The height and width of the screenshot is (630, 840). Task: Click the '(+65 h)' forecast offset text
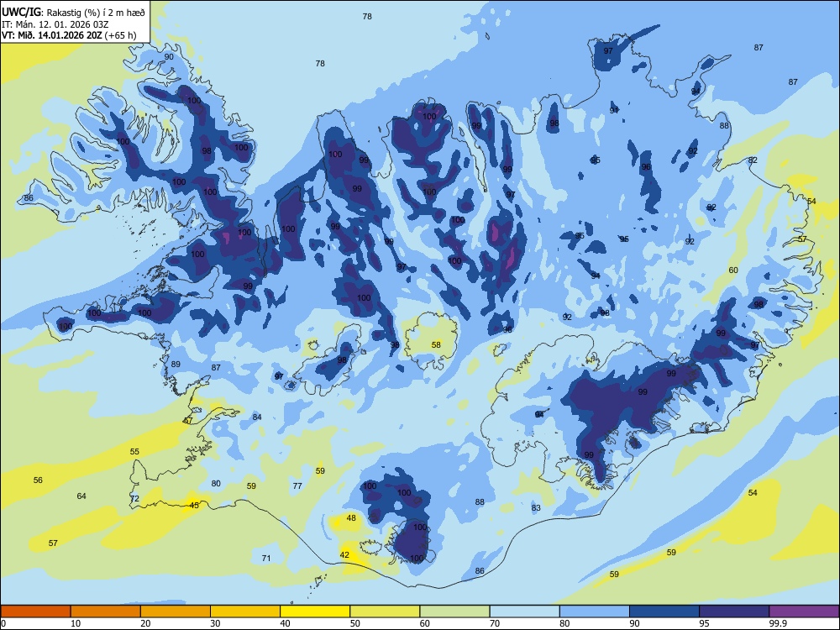(120, 35)
